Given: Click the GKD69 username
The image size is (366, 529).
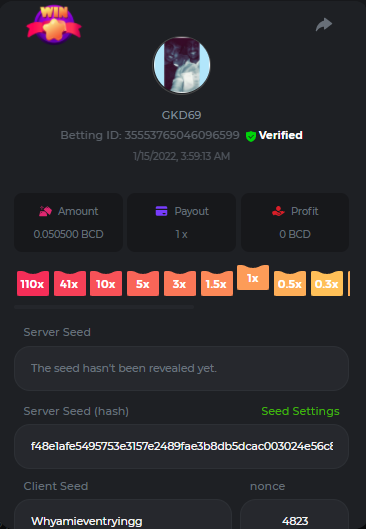Looking at the screenshot, I should coord(181,115).
